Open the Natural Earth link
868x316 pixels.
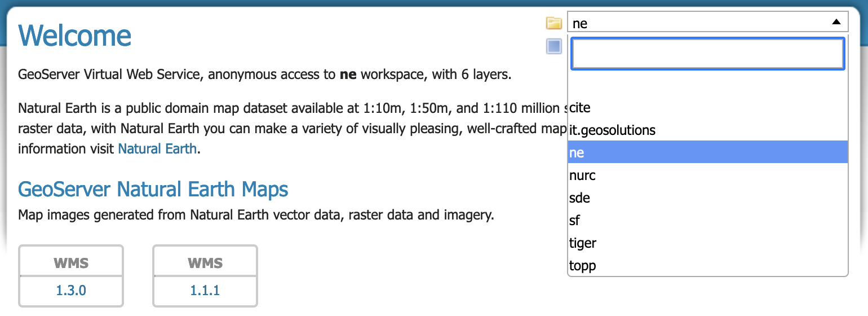(157, 149)
